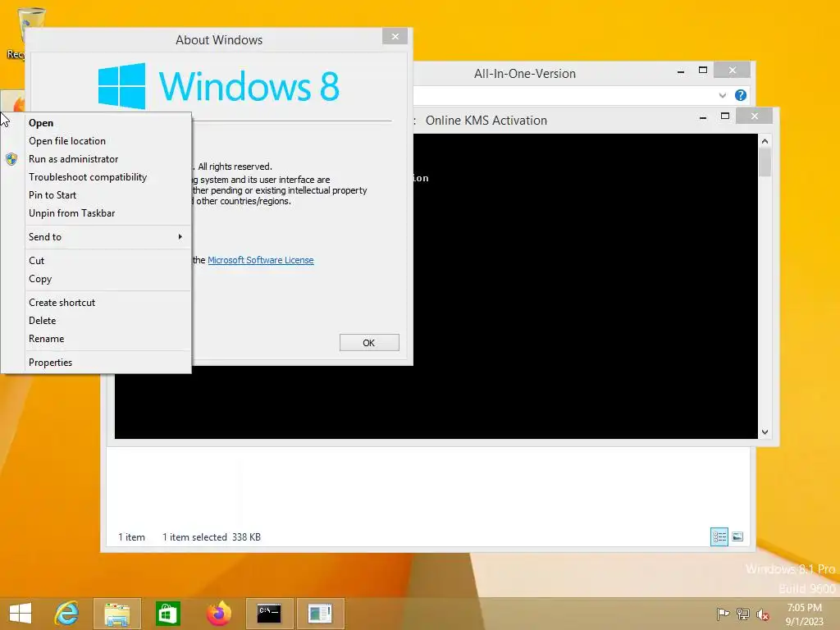
Task: Minimize the Online KMS Activation window
Action: click(x=702, y=116)
